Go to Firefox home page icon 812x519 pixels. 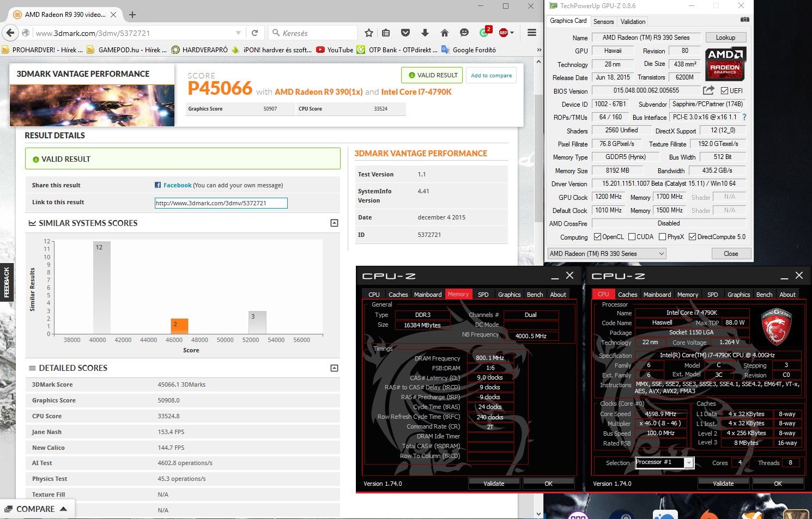445,33
